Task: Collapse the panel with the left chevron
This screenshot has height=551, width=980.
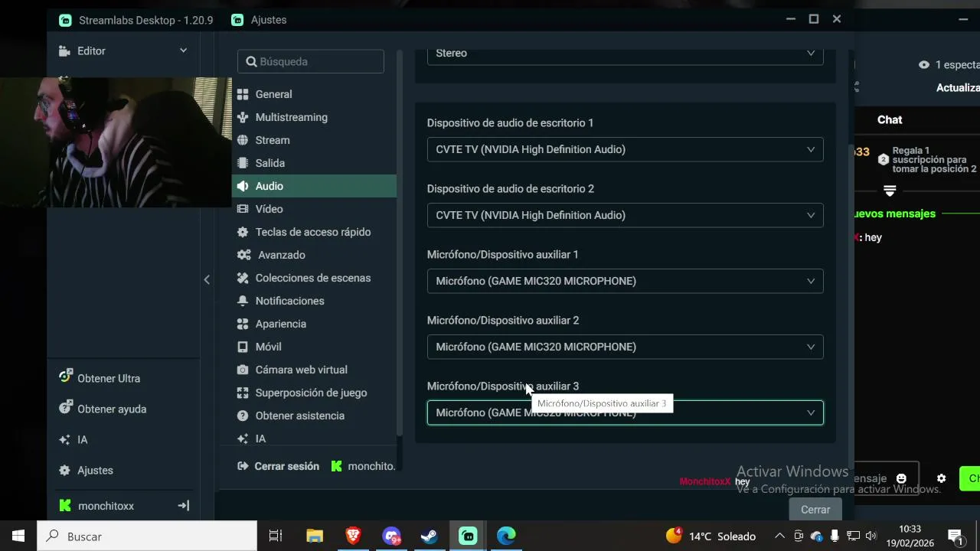Action: click(207, 279)
